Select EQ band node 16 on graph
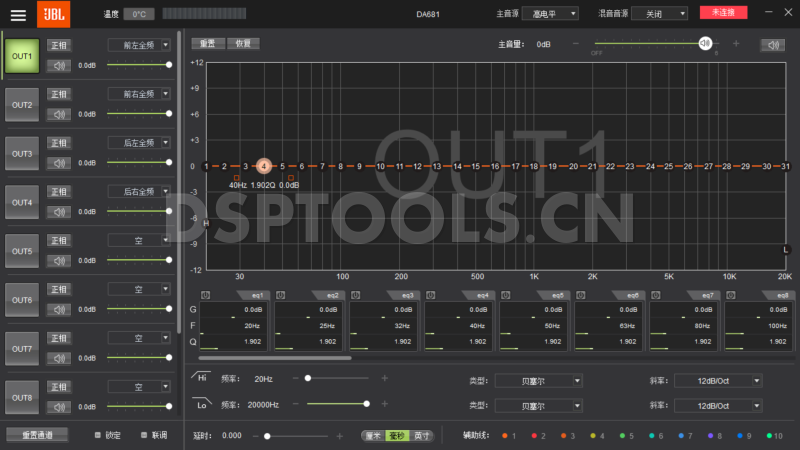Screen dimensions: 800x450 [x=495, y=166]
